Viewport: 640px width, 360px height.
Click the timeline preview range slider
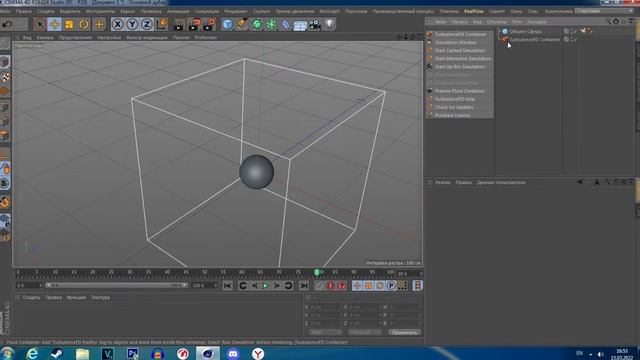(x=117, y=285)
